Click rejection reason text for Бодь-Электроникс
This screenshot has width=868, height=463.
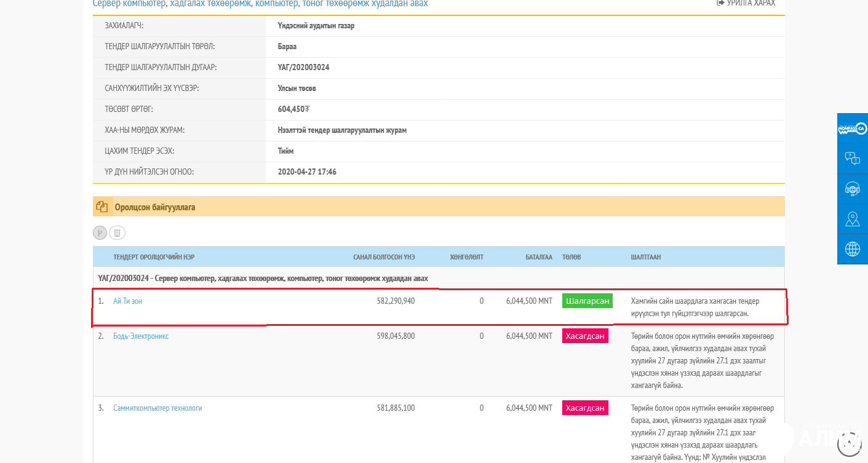(703, 361)
